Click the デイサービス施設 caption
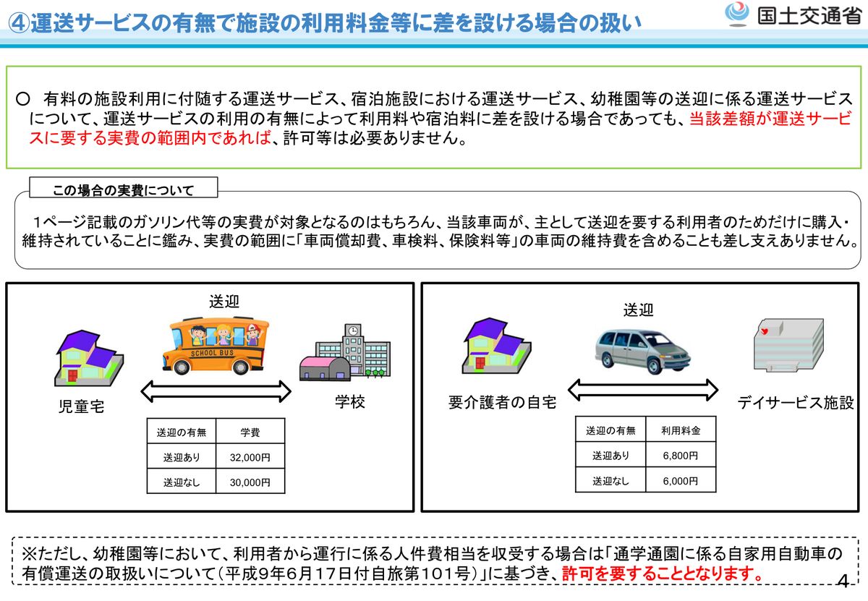 pos(795,403)
